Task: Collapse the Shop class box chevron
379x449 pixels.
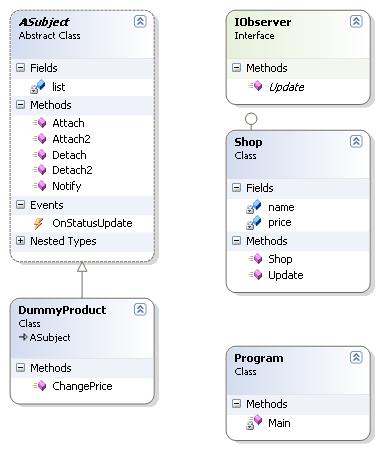Action: click(356, 141)
